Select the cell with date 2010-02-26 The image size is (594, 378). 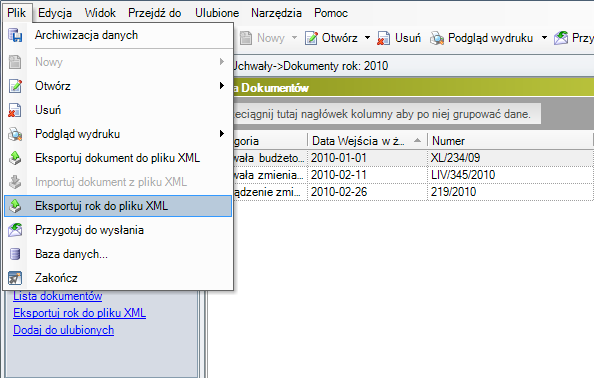pyautogui.click(x=367, y=192)
